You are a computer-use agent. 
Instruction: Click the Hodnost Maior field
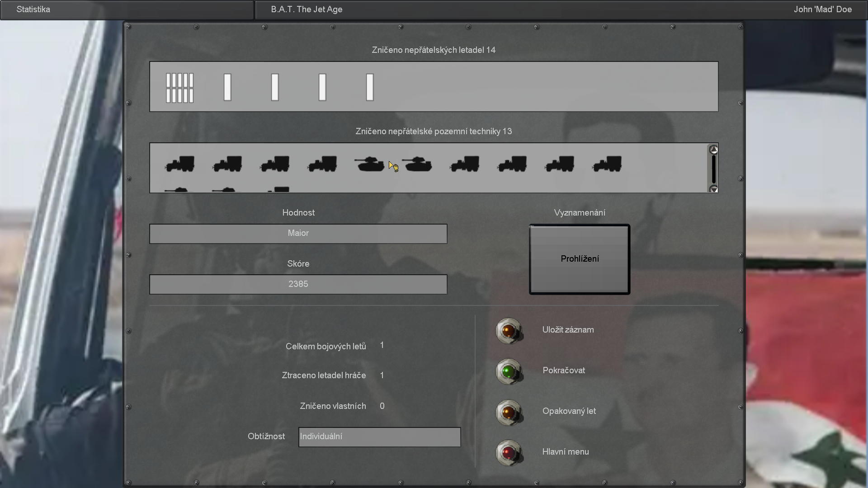point(298,234)
